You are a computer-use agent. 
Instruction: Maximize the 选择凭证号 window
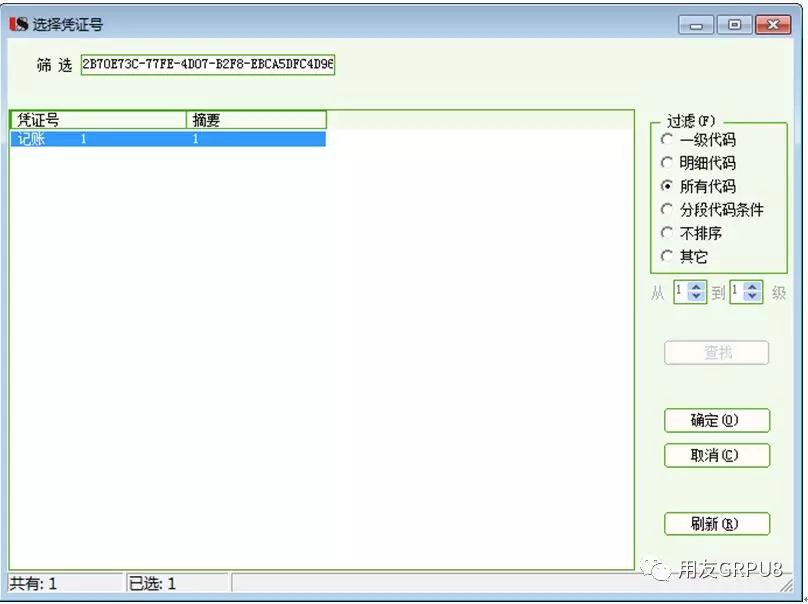tap(735, 25)
